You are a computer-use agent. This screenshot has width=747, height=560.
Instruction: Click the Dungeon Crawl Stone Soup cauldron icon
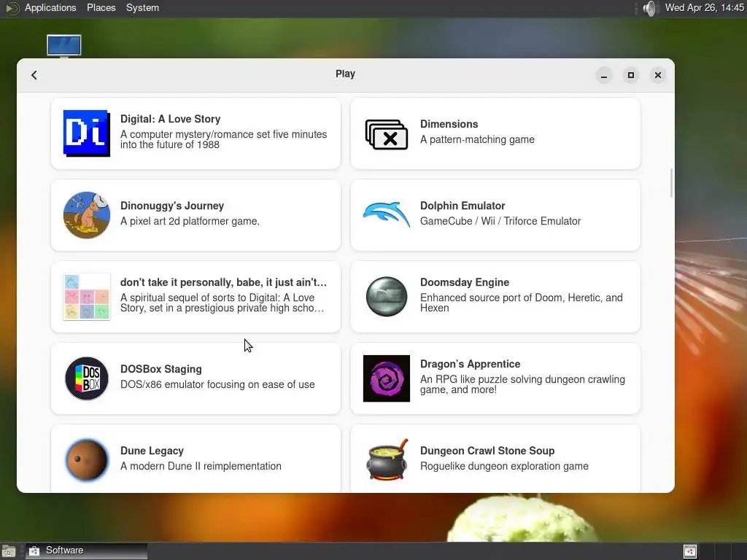(x=387, y=459)
